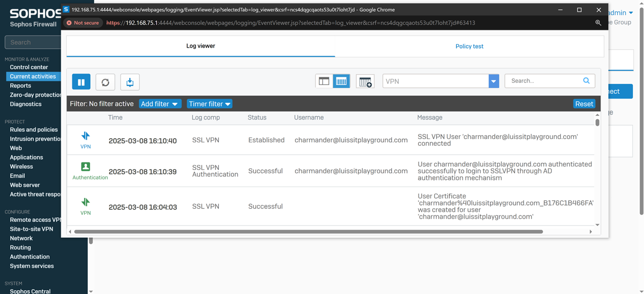Click the Chrome zoom magnifier icon
This screenshot has width=644, height=294.
[x=598, y=22]
